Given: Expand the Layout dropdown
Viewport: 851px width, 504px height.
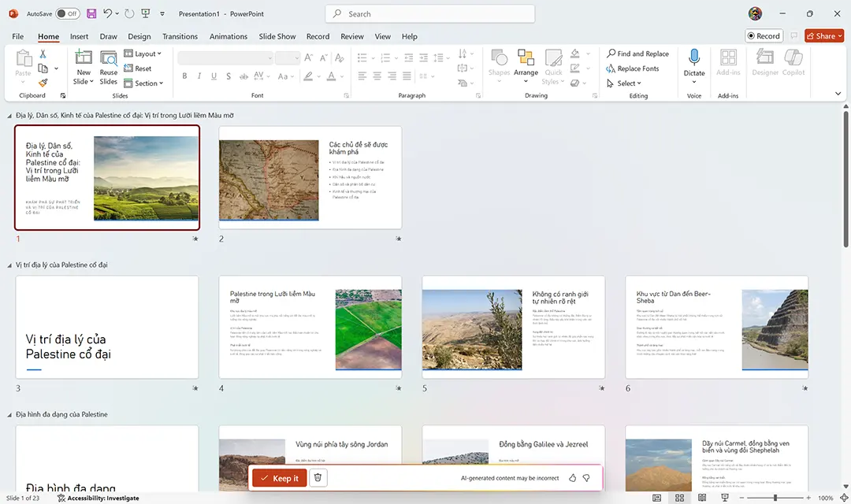Looking at the screenshot, I should (x=143, y=54).
